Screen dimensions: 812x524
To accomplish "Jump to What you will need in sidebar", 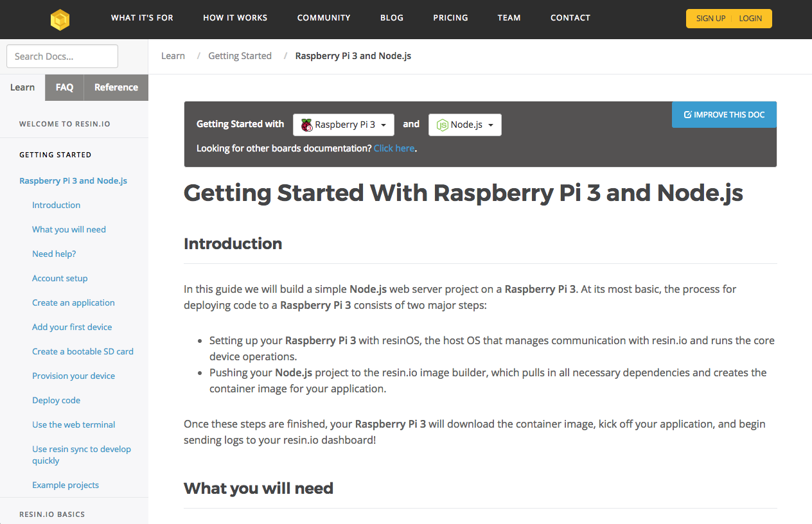I will pos(69,229).
